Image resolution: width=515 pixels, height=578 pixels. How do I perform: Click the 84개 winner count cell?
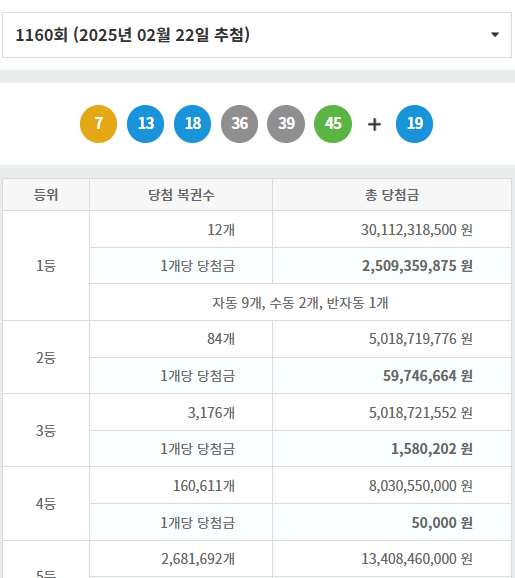click(x=181, y=339)
